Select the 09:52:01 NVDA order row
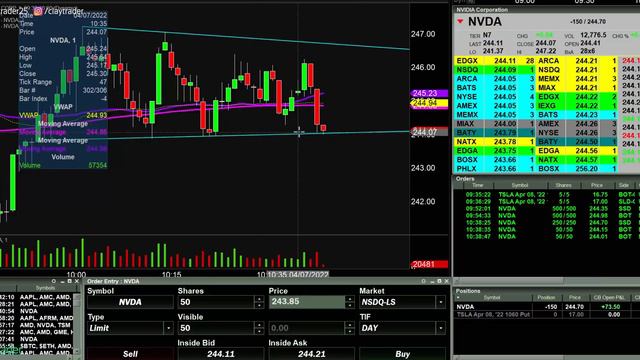The width and height of the screenshot is (640, 360). coord(547,209)
